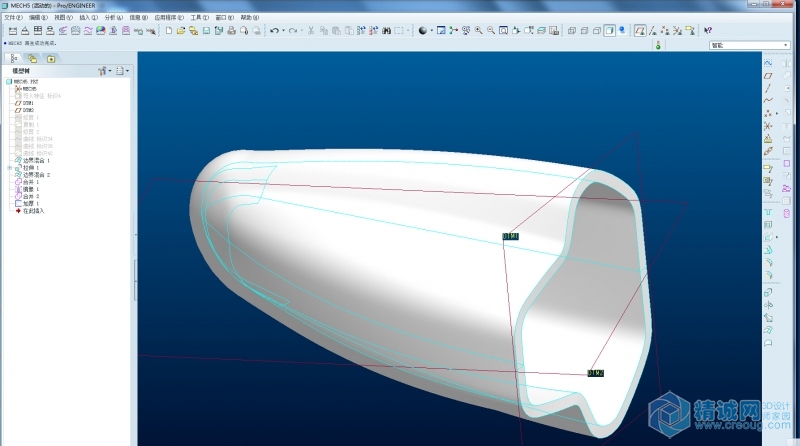800x446 pixels.
Task: Open the 文件 (File) menu
Action: pos(14,18)
